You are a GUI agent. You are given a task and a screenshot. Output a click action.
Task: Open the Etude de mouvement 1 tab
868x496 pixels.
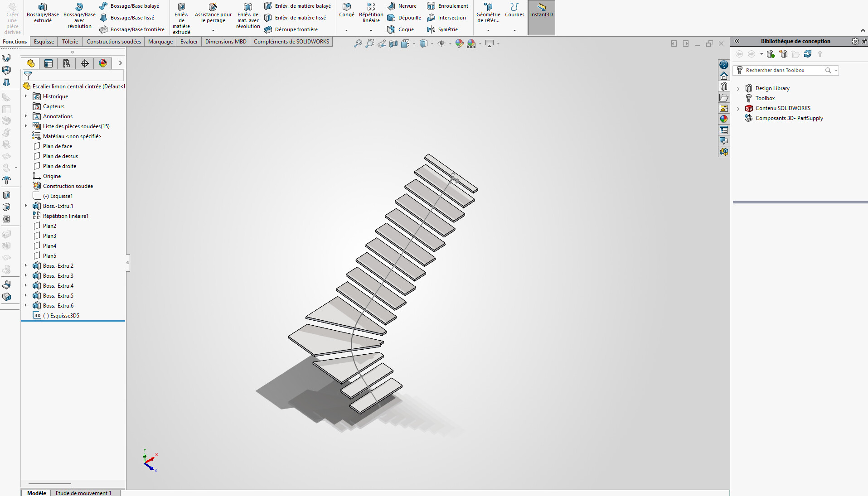coord(83,493)
